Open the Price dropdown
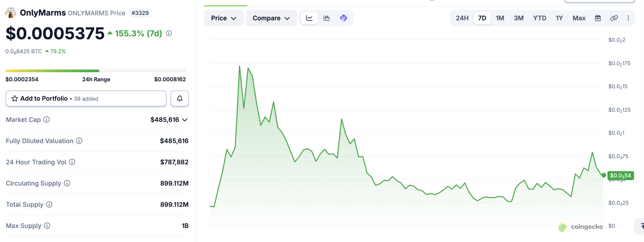This screenshot has width=644, height=242. [x=224, y=18]
